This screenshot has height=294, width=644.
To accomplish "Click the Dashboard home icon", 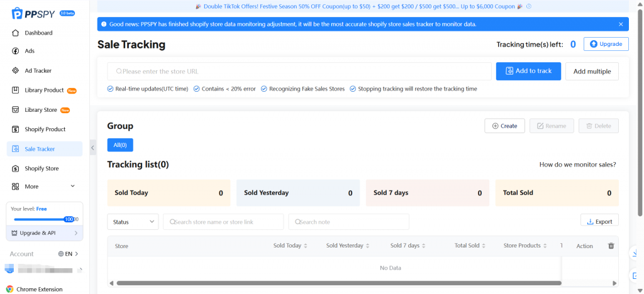I will [x=16, y=33].
